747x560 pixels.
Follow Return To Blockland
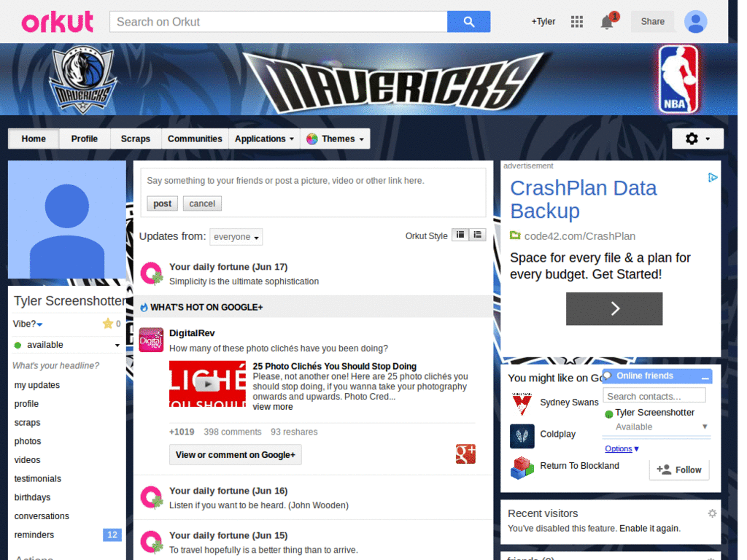coord(679,470)
